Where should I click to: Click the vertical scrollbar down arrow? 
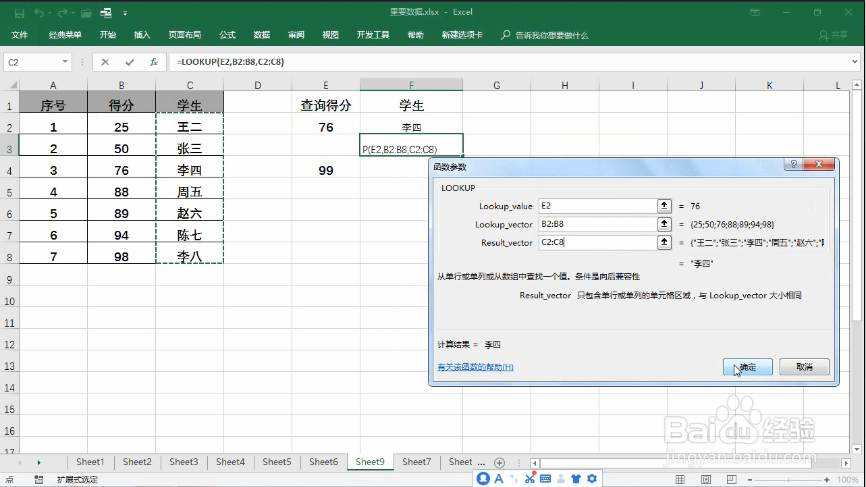(x=857, y=449)
